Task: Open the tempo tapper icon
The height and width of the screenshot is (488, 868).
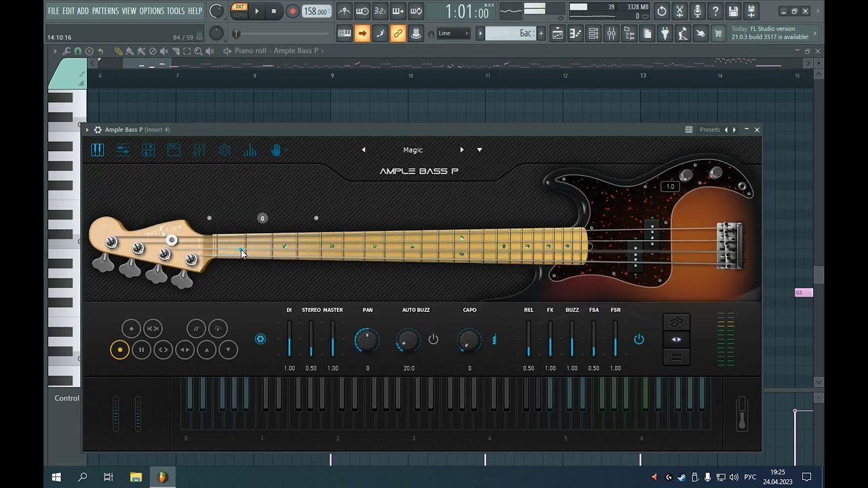Action: (x=683, y=33)
